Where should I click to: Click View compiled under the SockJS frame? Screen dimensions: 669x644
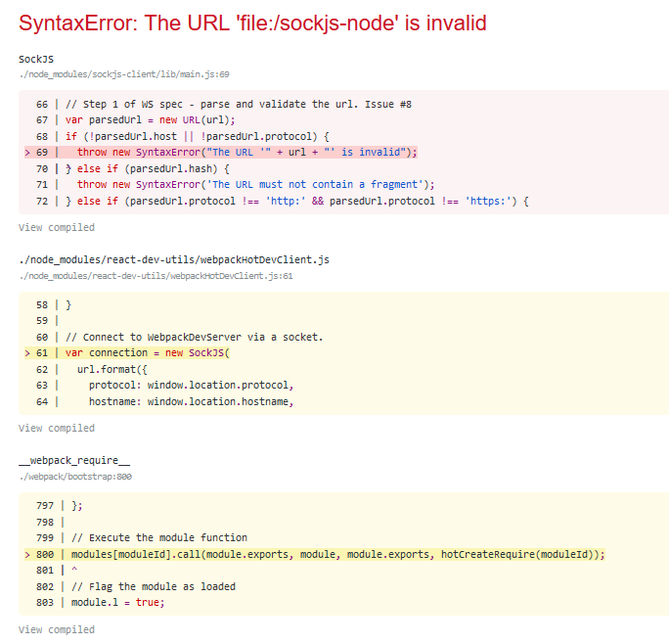57,227
